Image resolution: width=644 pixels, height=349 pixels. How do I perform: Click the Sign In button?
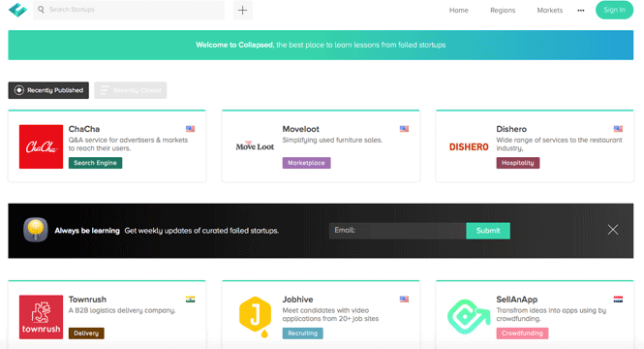614,10
